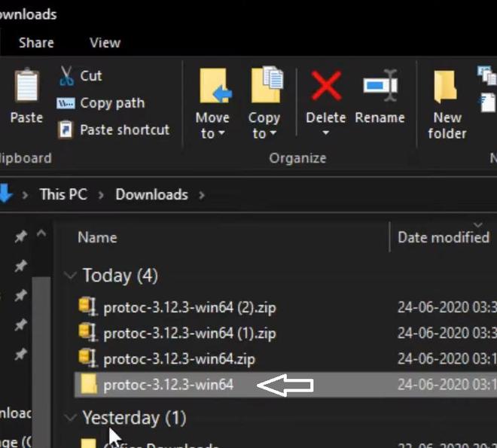
Task: Expand chevron after Downloads in path
Action: (202, 195)
